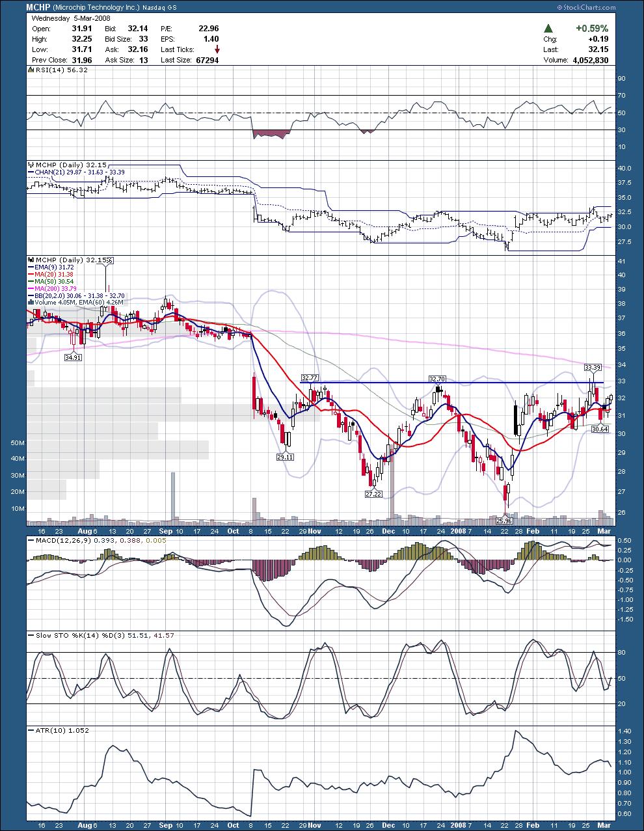Click the 30.64 low price annotation

pos(600,429)
